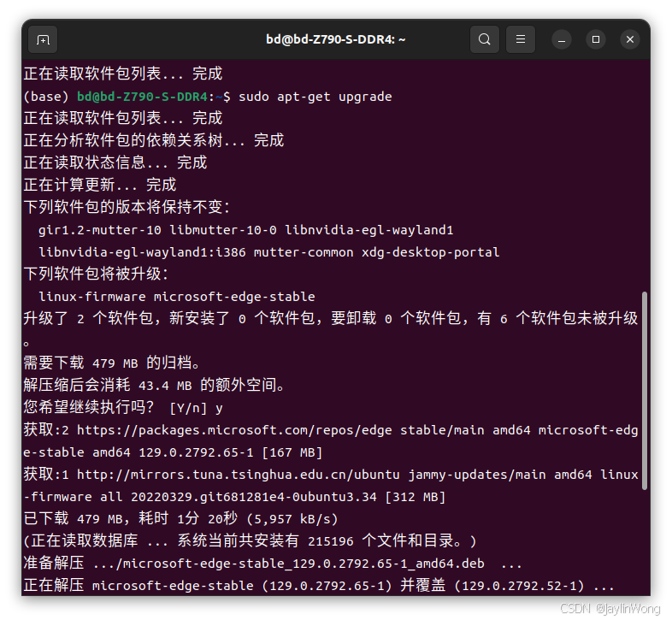Screen dimensions: 672x620
Task: Click the '[312 MB]' size text
Action: click(x=416, y=498)
